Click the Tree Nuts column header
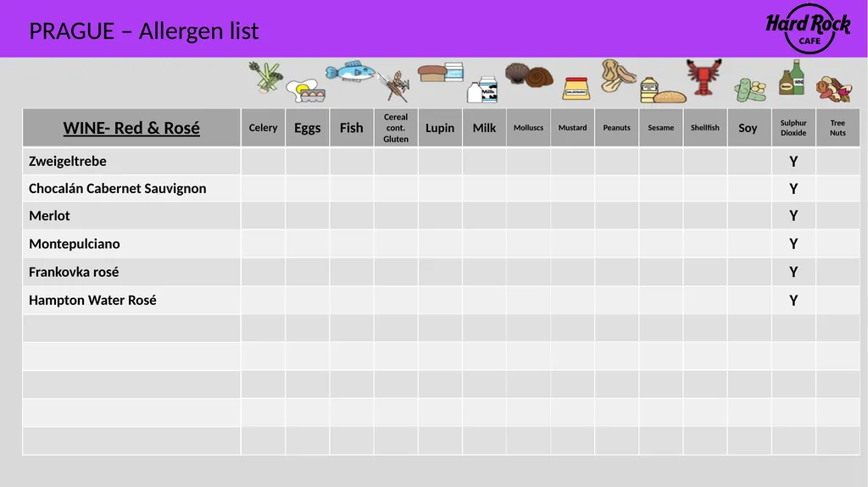This screenshot has height=487, width=868. click(837, 128)
